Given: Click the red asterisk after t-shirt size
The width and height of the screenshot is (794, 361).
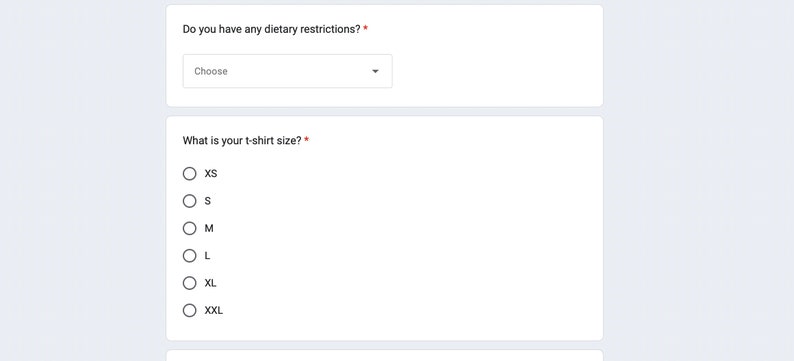Looking at the screenshot, I should (x=306, y=140).
